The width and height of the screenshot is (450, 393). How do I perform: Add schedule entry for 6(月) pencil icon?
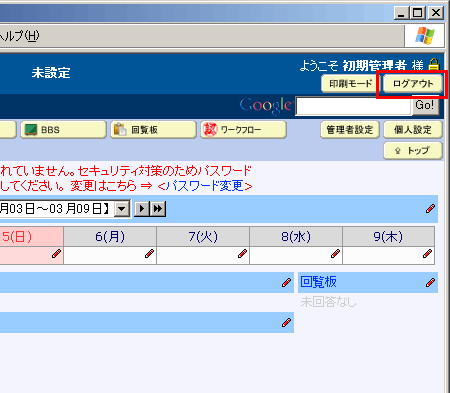point(149,254)
